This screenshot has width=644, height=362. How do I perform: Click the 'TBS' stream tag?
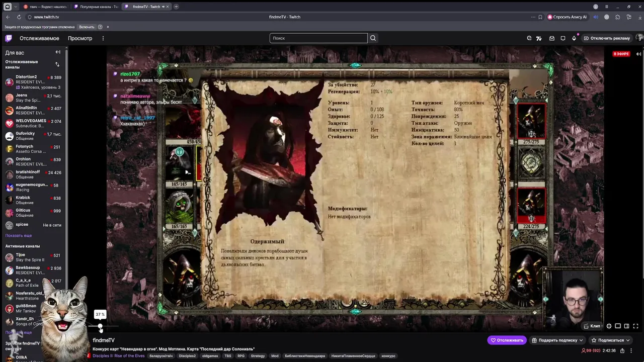coord(228,356)
